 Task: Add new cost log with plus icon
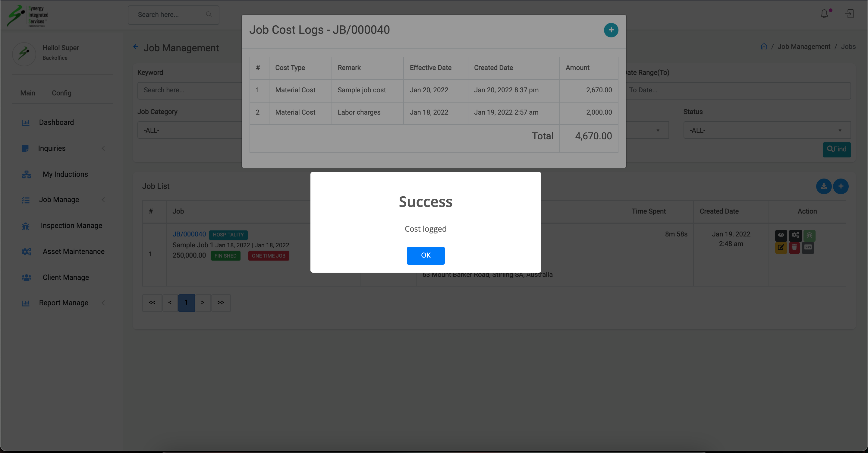pyautogui.click(x=611, y=30)
